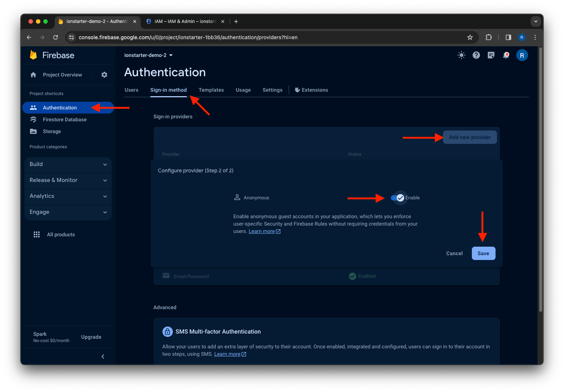
Task: Click the Firebase logo icon
Action: 33,55
